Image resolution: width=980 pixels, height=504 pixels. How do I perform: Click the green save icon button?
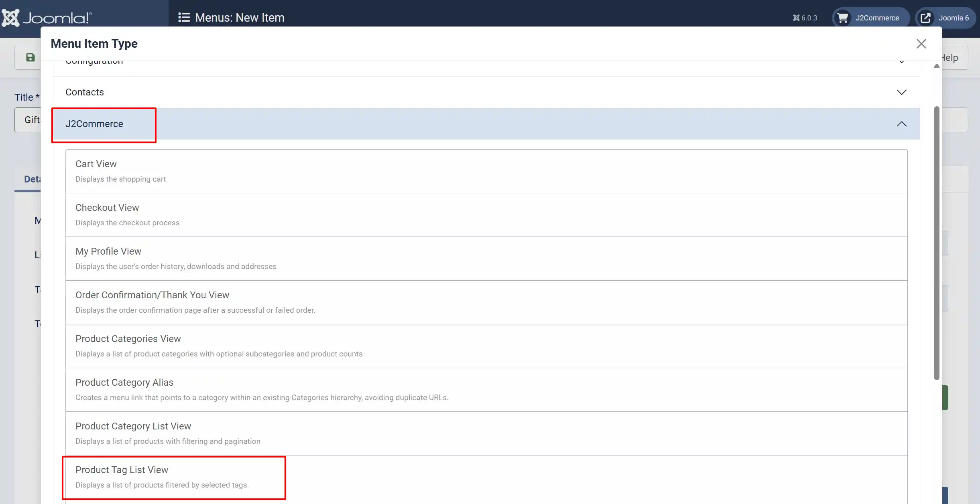click(30, 57)
